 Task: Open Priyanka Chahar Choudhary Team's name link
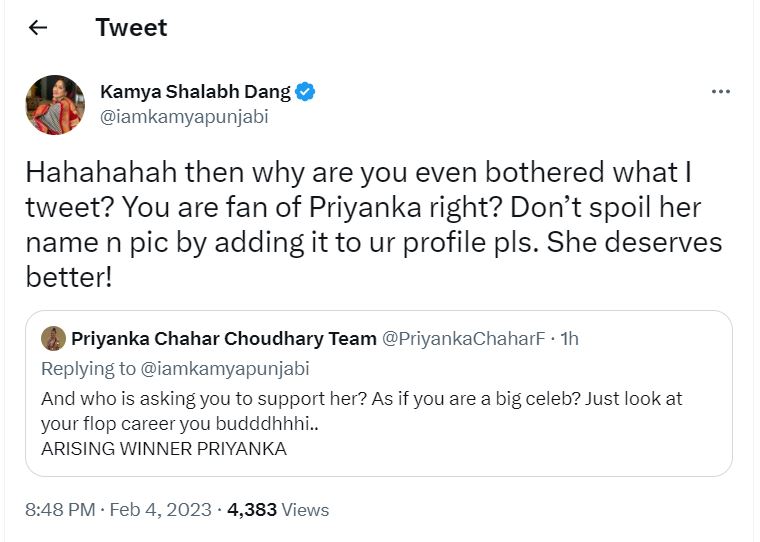pos(223,339)
